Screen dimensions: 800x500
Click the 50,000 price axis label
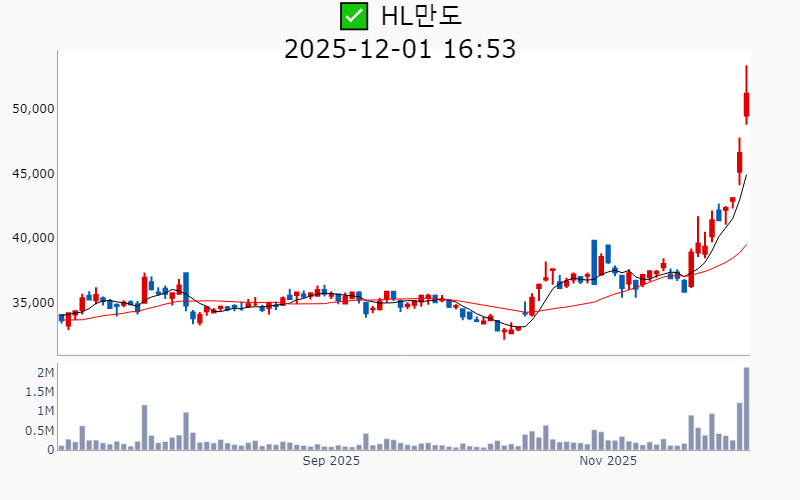31,108
